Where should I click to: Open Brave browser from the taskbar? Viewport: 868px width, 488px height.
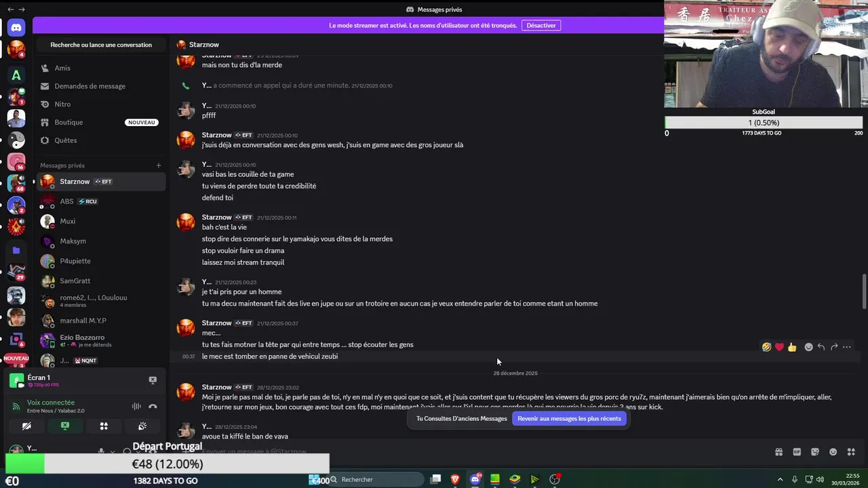455,479
